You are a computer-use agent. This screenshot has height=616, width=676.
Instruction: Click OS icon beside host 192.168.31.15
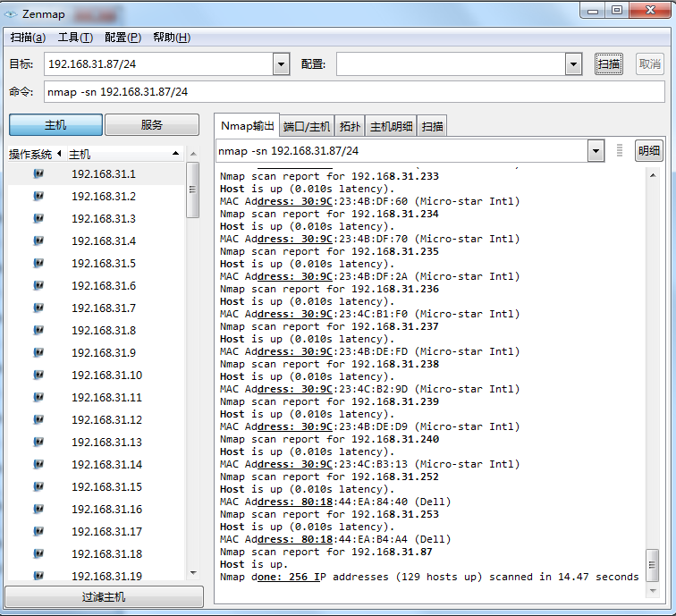[38, 486]
